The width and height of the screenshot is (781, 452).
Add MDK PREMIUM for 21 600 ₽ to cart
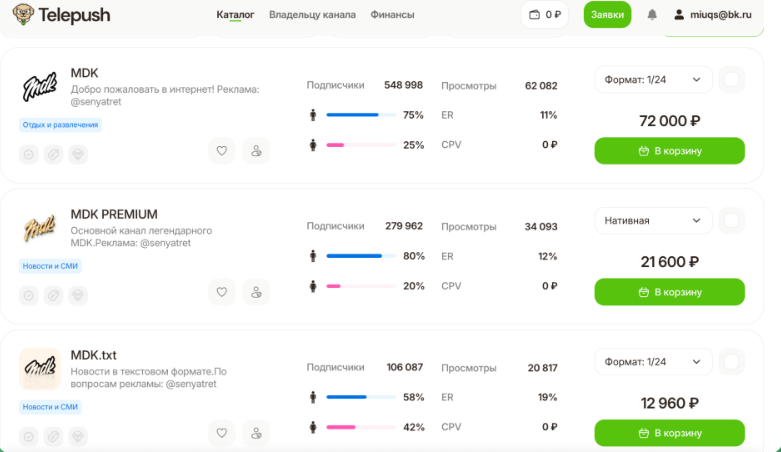pyautogui.click(x=669, y=292)
